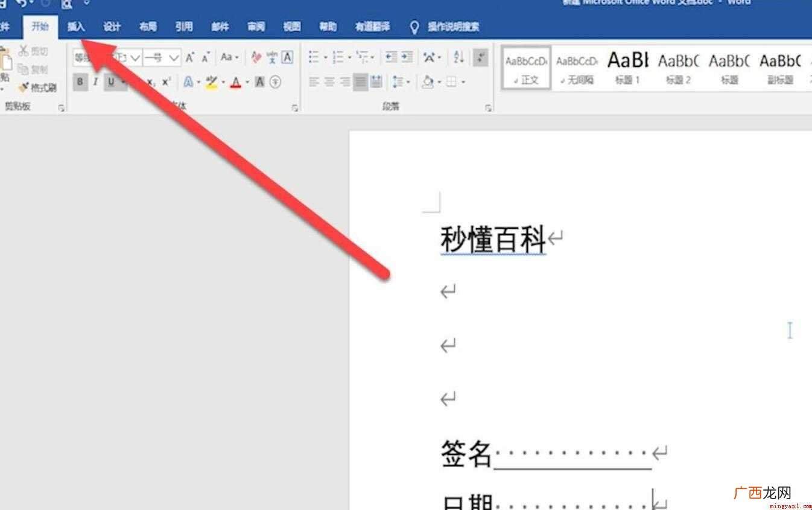Viewport: 812px width, 510px height.
Task: Click the Borders grid icon
Action: coord(451,82)
